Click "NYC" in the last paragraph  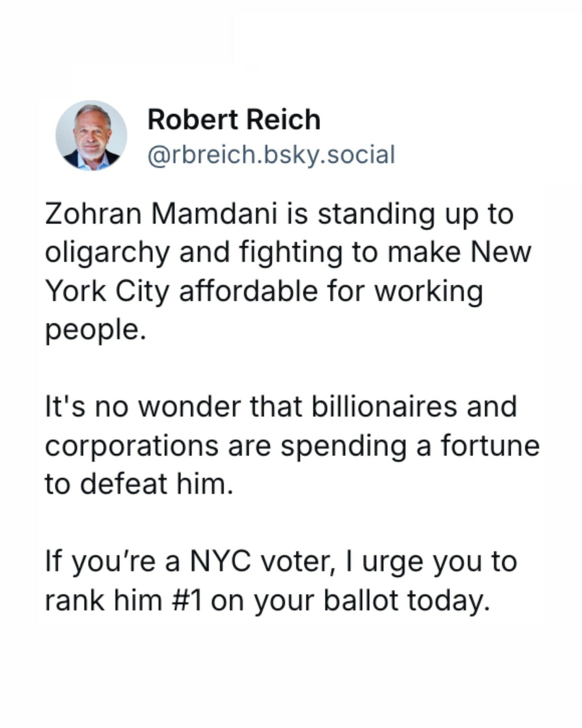(220, 561)
